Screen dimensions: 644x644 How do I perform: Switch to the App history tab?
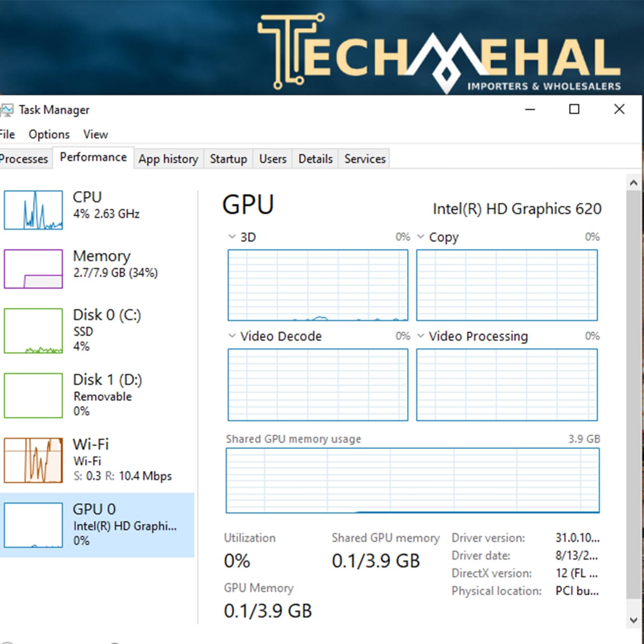click(169, 159)
